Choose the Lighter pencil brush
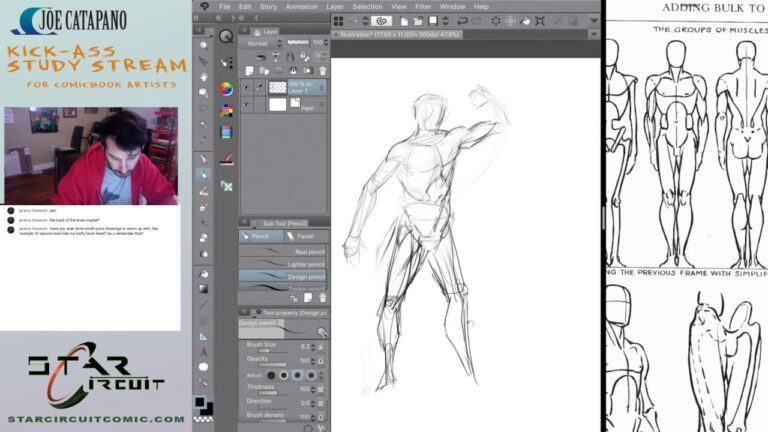This screenshot has width=768, height=432. coord(283,264)
